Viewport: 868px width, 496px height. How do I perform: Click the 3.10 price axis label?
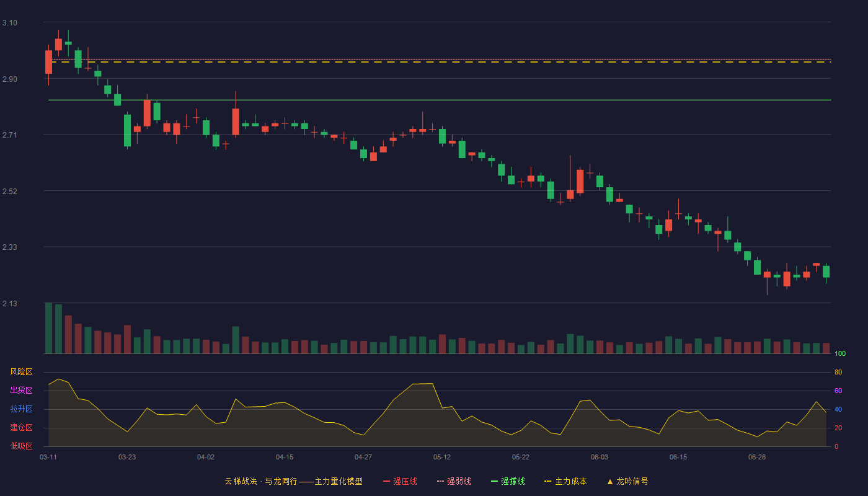10,23
